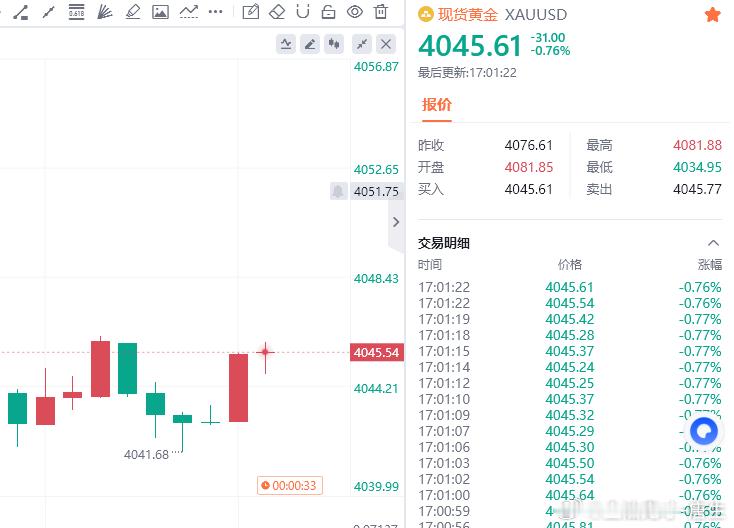
Task: Toggle drawing pencil in chart controls
Action: tap(309, 44)
